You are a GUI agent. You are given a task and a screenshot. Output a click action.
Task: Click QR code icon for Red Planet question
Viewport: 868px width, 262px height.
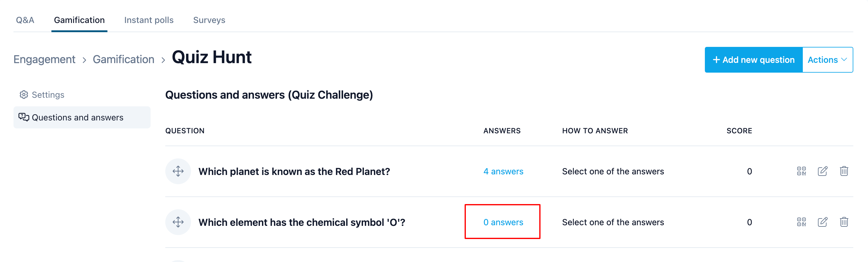(801, 171)
